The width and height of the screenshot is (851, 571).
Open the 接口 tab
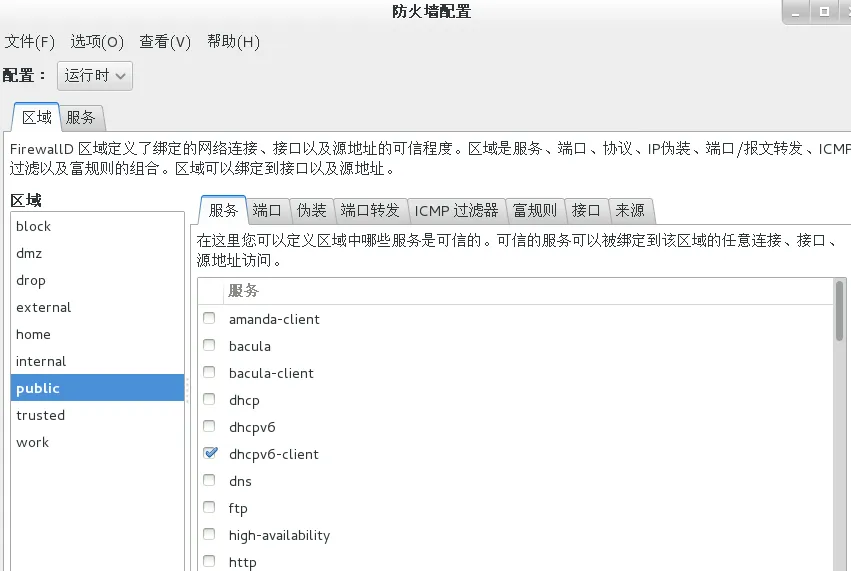click(586, 210)
